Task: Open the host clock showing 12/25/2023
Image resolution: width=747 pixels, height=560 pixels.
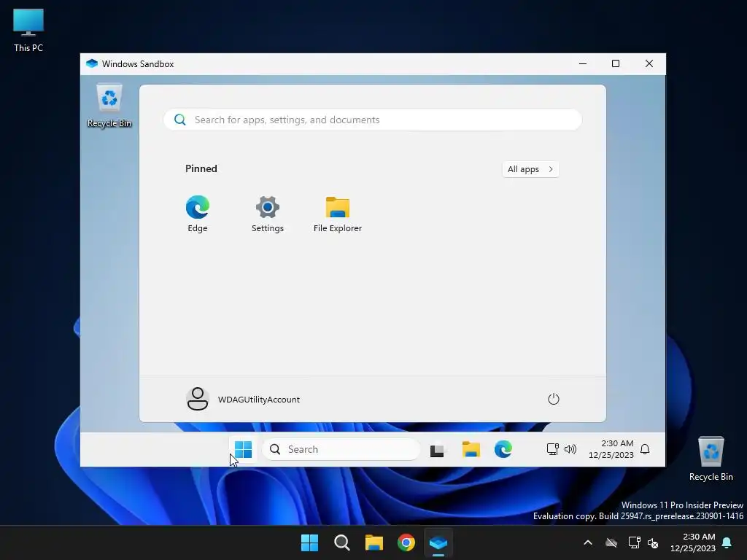Action: (x=693, y=542)
